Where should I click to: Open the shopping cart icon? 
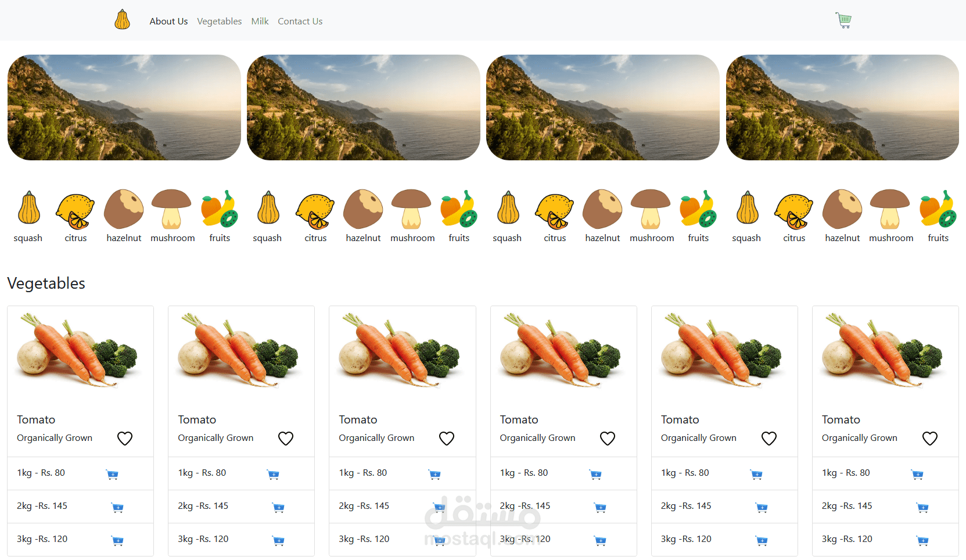click(x=843, y=20)
